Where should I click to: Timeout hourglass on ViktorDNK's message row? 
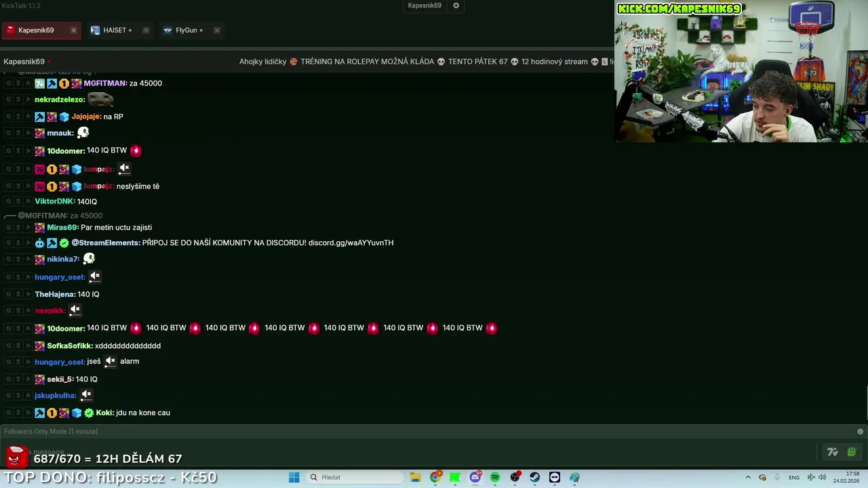18,201
